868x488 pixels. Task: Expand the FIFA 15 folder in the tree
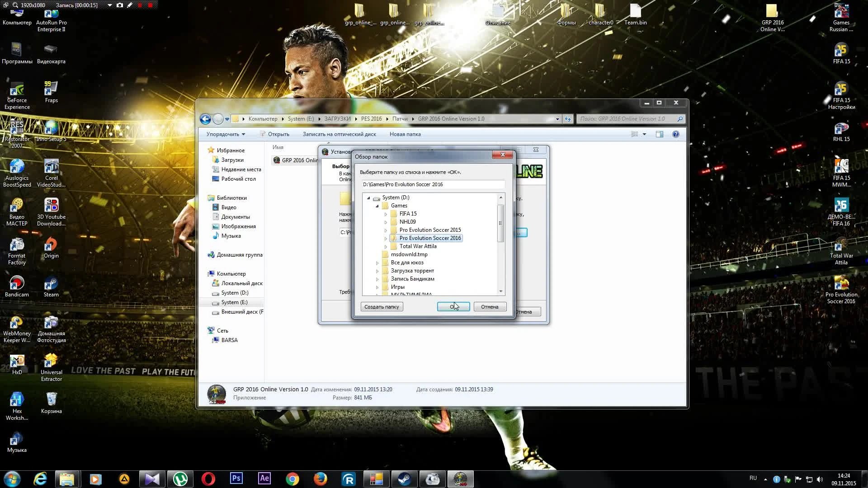point(385,213)
